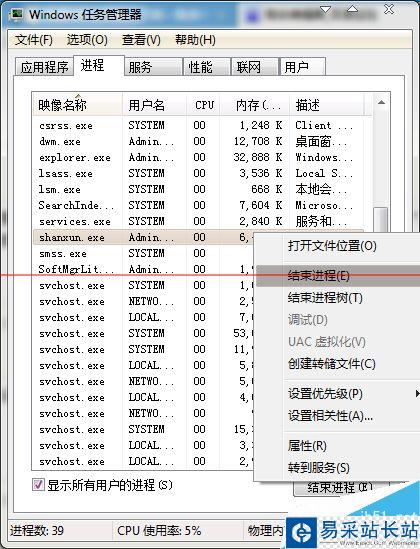Open the 选项(O) menu
420x549 pixels.
tap(87, 40)
